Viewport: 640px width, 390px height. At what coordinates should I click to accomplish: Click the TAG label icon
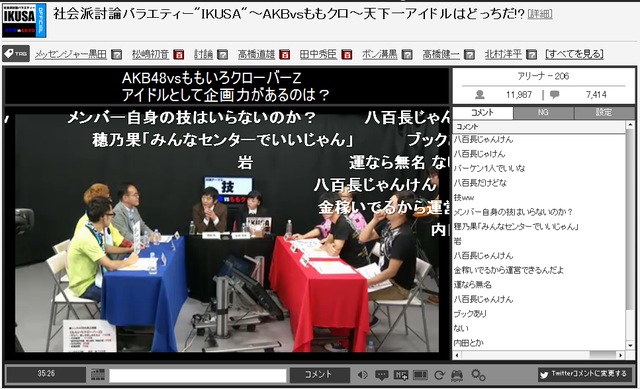click(x=16, y=53)
